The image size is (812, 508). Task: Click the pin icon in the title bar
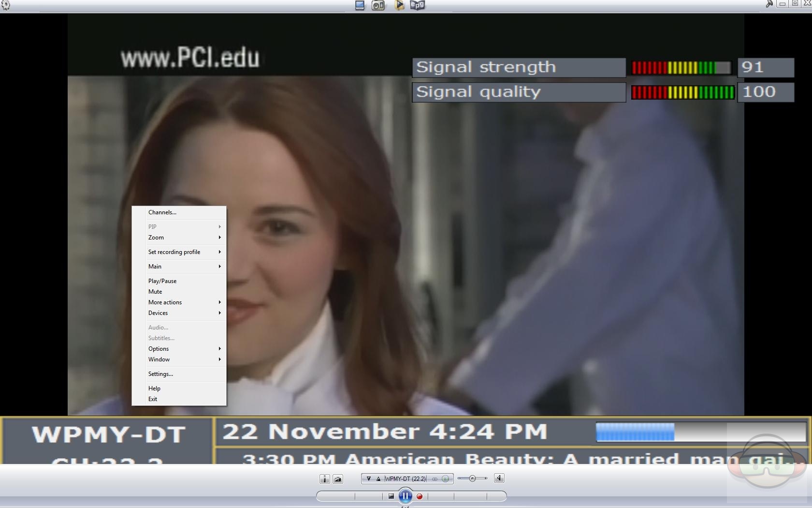pyautogui.click(x=769, y=4)
